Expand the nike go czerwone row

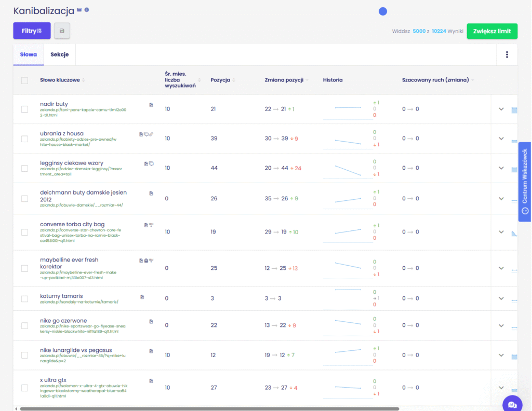(501, 325)
